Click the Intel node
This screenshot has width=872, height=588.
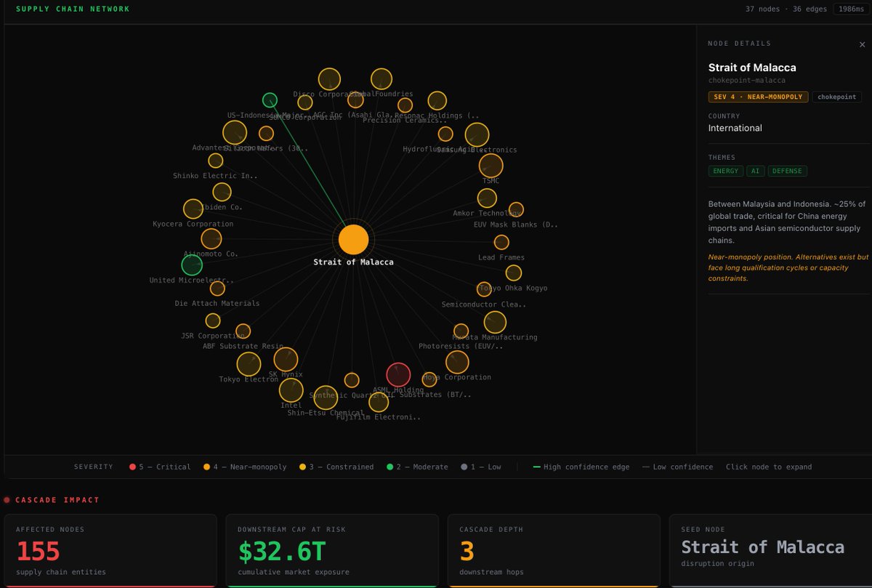point(291,390)
